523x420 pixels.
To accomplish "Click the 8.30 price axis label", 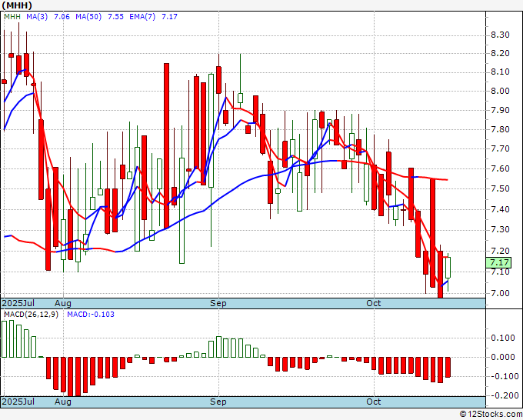I will [500, 35].
